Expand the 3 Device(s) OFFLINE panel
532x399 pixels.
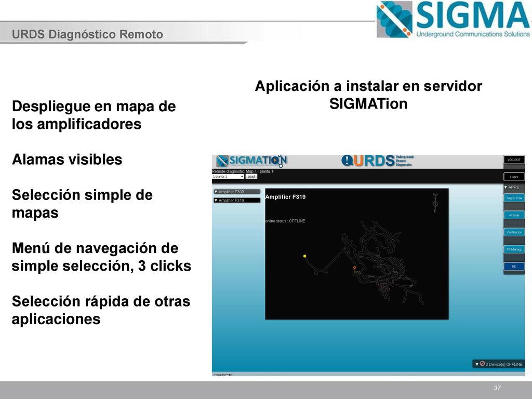click(498, 364)
